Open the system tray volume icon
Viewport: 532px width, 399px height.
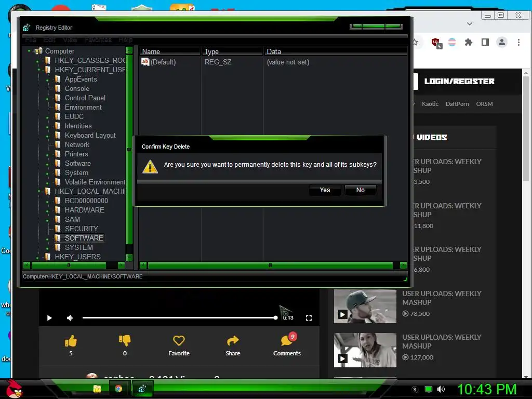coord(441,389)
